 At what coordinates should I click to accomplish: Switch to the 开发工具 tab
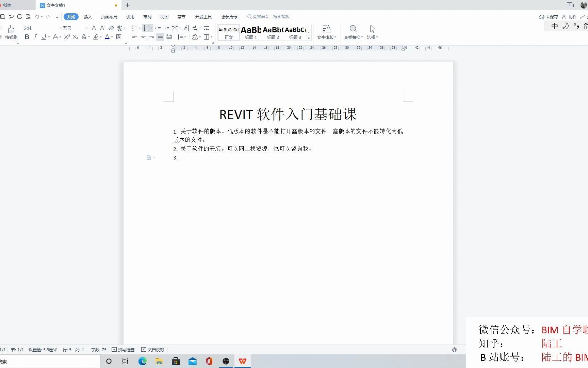203,17
